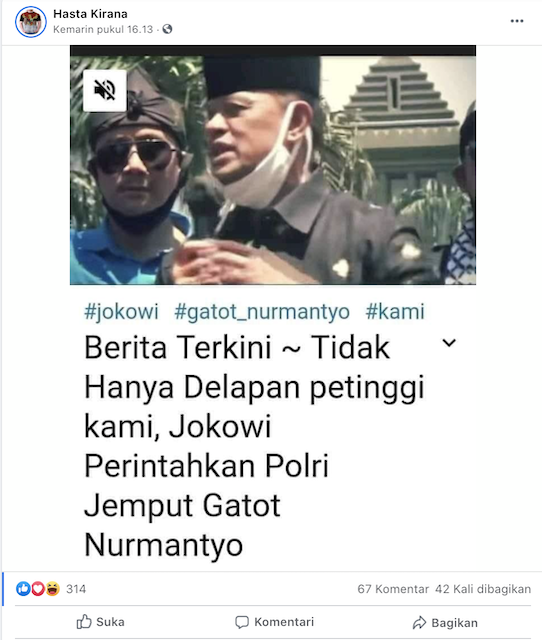
Task: Click the blue like reaction icon
Action: pos(23,589)
